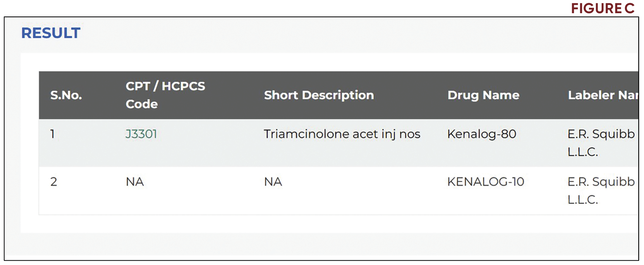Screen dimensions: 644x265
Task: Click the RESULT heading
Action: 51,33
